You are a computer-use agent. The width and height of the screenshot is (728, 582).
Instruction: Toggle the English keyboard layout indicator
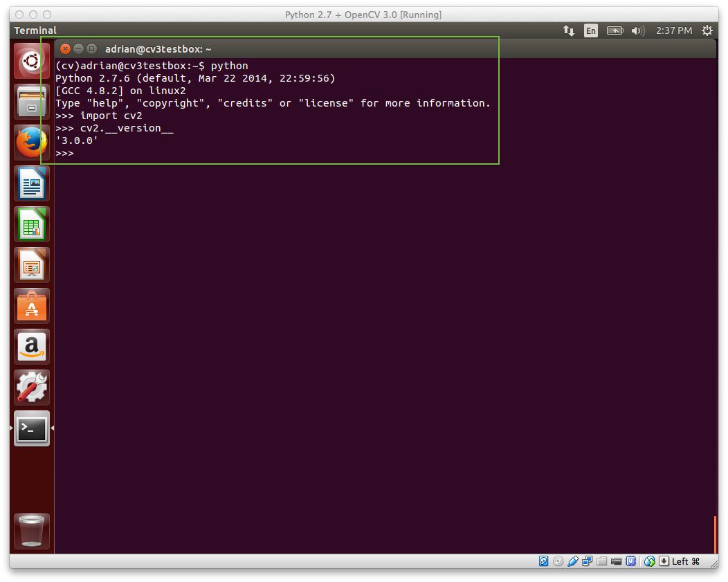(x=591, y=30)
